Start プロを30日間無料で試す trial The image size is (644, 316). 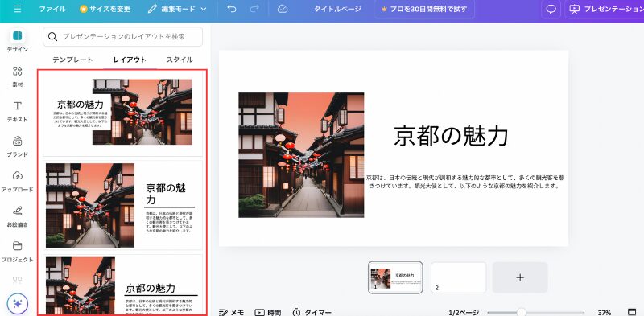point(424,9)
